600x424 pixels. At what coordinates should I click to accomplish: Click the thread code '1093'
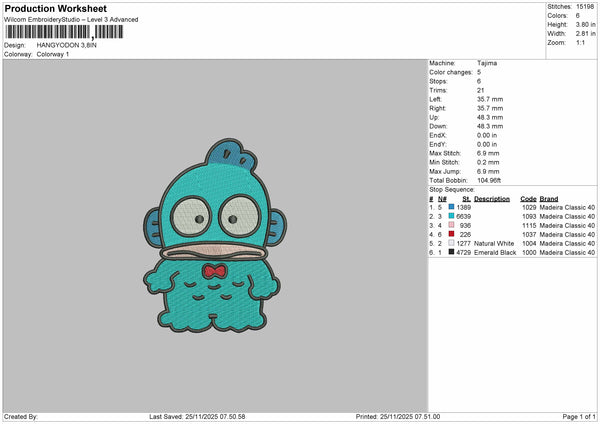tap(529, 216)
